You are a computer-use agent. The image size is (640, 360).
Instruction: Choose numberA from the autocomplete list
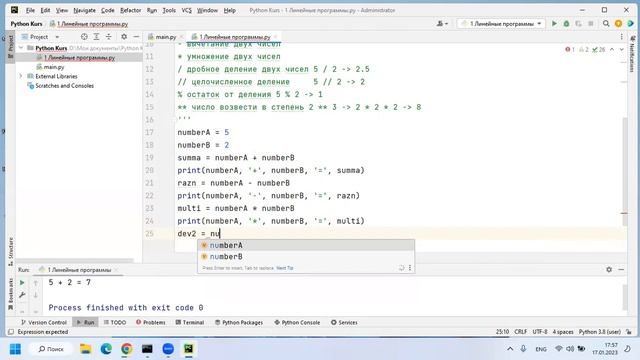306,245
